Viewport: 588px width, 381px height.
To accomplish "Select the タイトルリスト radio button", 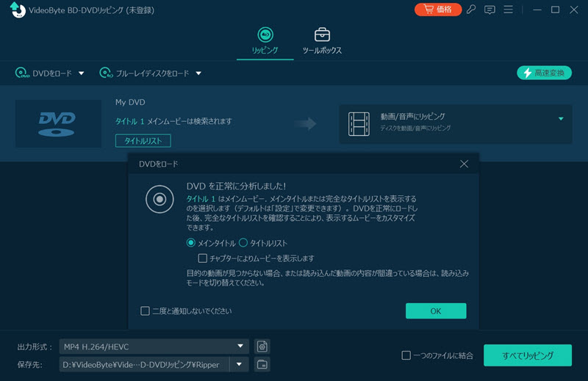I will pos(243,243).
